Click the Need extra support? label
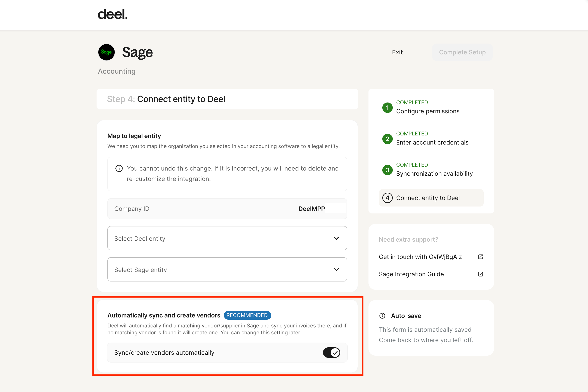Image resolution: width=588 pixels, height=392 pixels. pos(408,239)
